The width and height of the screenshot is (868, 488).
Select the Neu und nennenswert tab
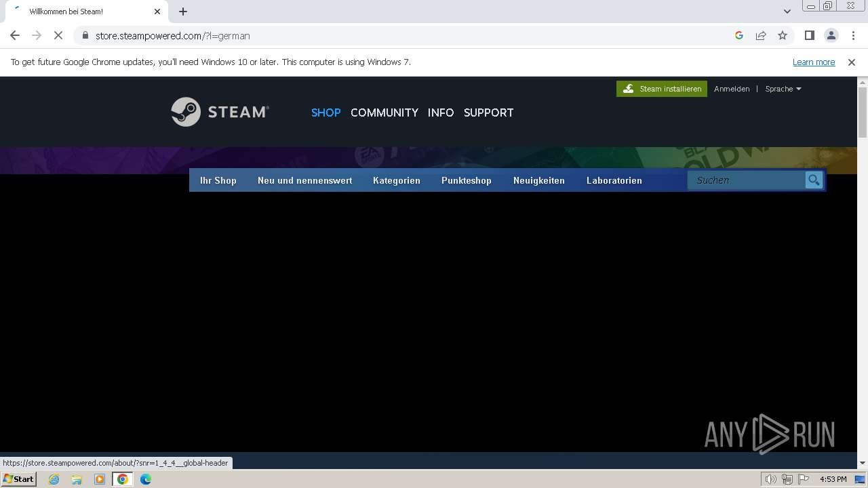(x=305, y=180)
